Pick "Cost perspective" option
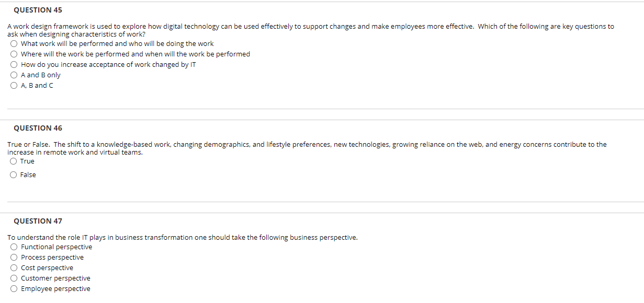 (13, 267)
